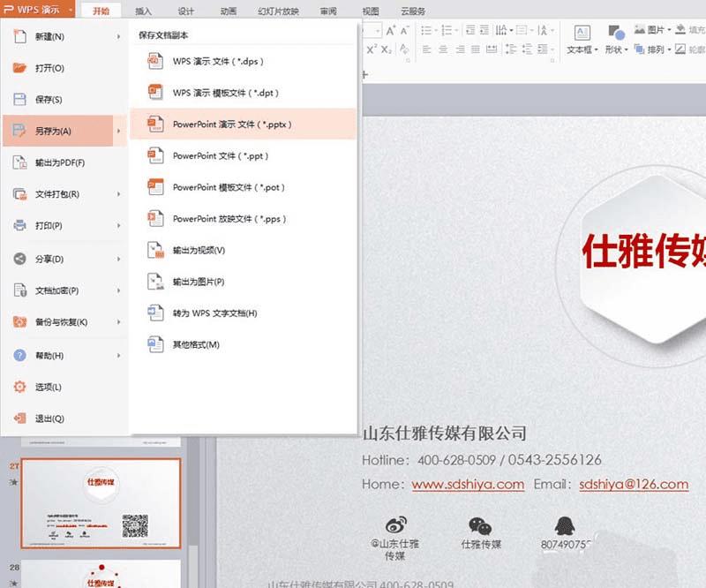Switch to the 插入 ribbon tab
Screen dimensions: 706x588
tap(143, 11)
